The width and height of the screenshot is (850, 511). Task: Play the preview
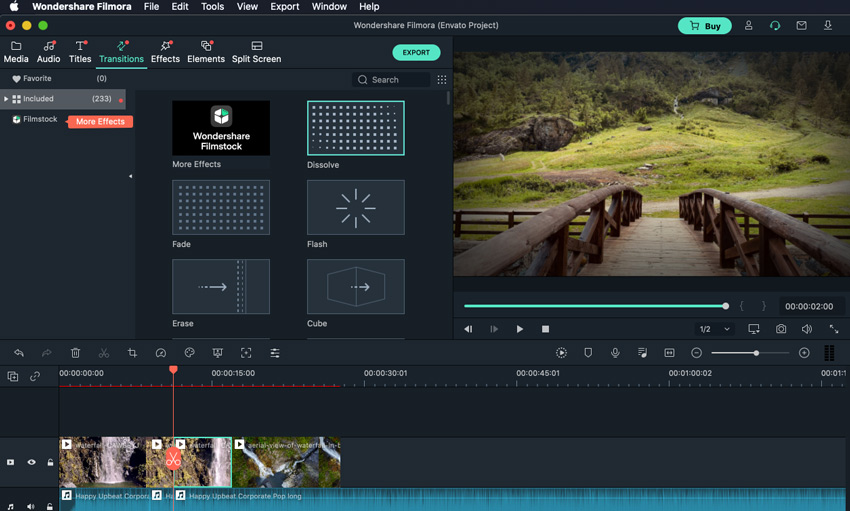[520, 329]
